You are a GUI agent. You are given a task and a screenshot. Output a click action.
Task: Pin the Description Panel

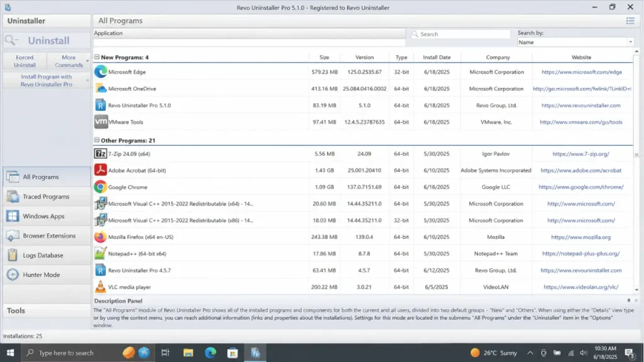(628, 301)
